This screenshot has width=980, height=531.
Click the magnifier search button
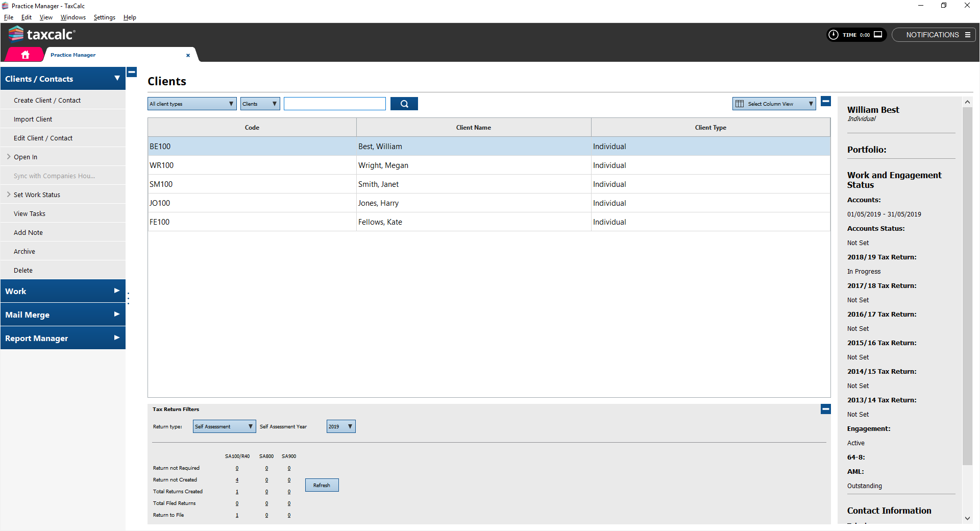pos(404,104)
